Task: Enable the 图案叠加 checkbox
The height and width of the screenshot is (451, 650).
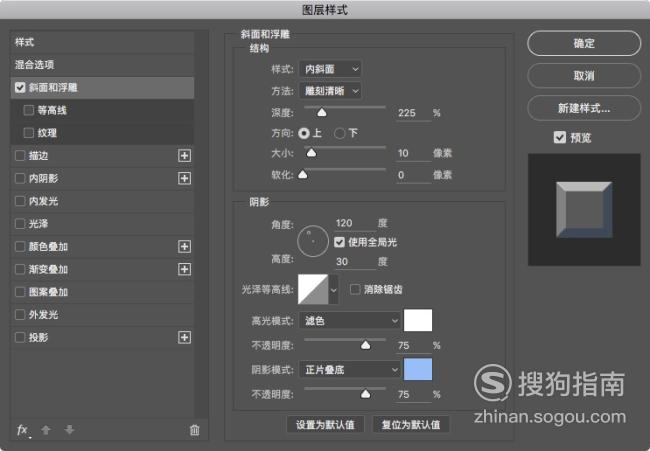Action: [20, 292]
